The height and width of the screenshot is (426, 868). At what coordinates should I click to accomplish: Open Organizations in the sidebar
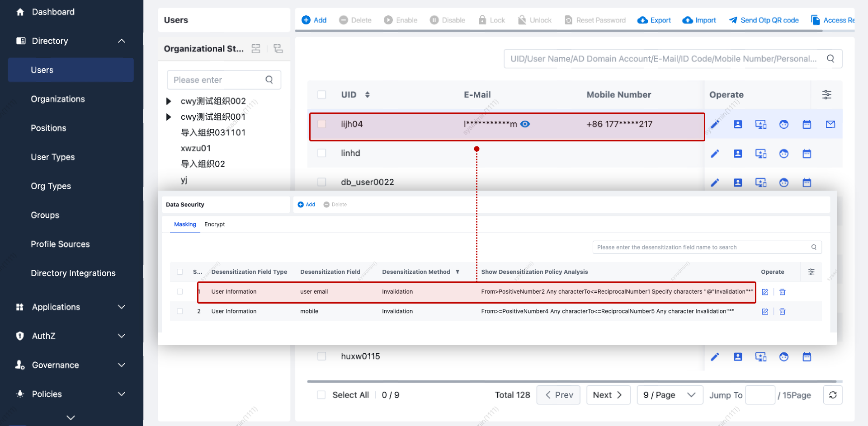58,99
